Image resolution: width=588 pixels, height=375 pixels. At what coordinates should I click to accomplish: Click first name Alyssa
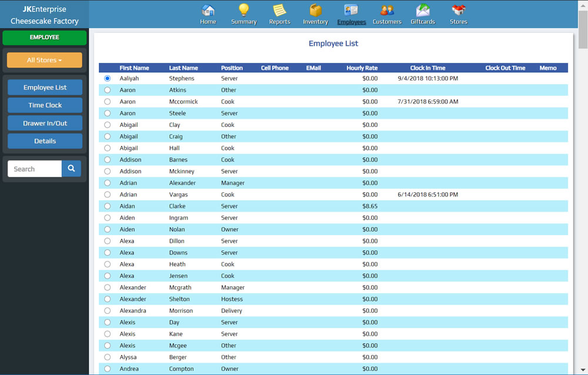(x=128, y=357)
